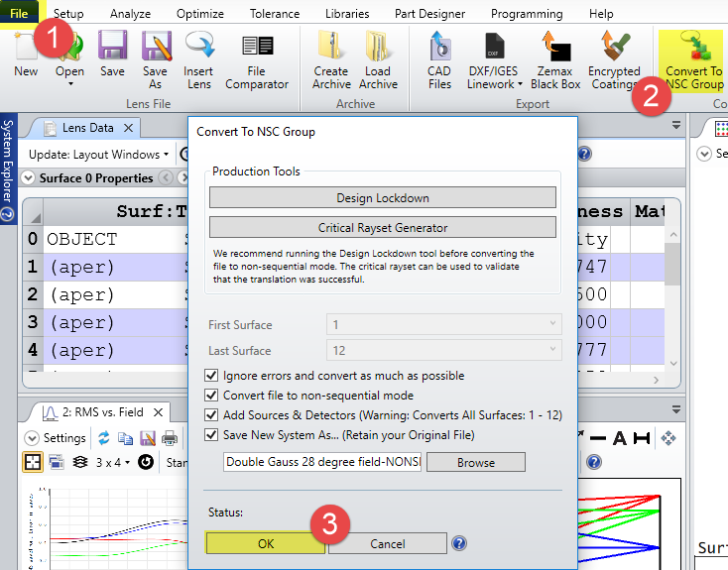Close the RMS vs. Field tab
Viewport: 728px width, 570px height.
159,412
